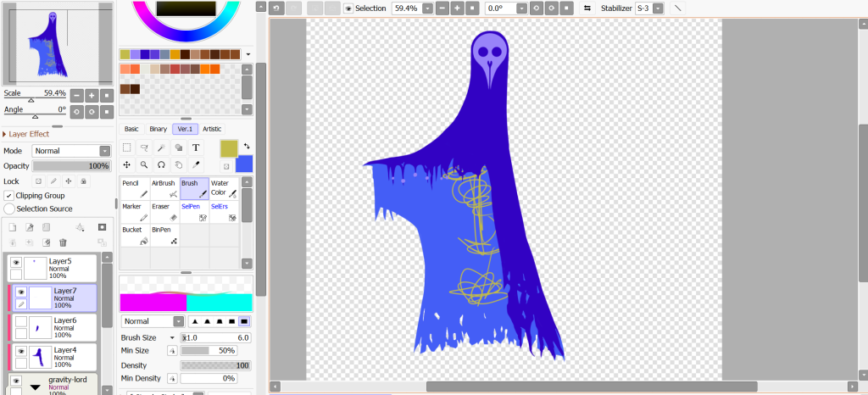Expand the Layer Effect section
Viewport: 868px width, 395px height.
25,134
